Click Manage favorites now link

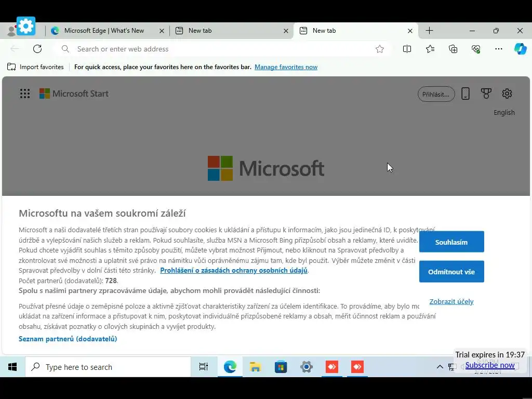click(x=286, y=67)
